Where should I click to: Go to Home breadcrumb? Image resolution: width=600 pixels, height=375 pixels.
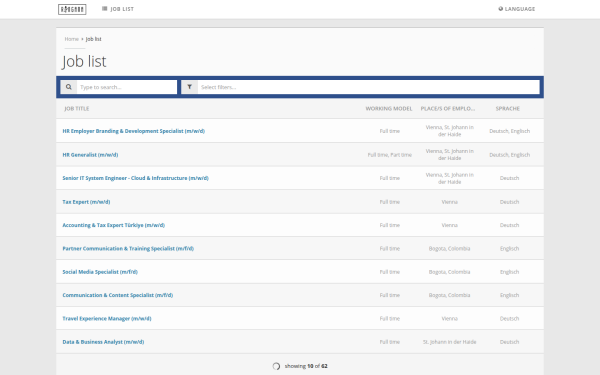click(x=72, y=39)
